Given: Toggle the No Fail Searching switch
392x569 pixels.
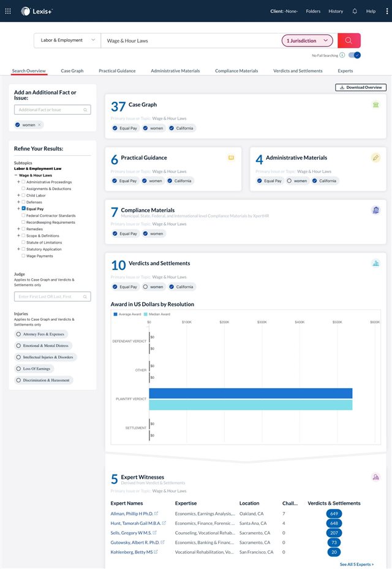Looking at the screenshot, I should (x=354, y=55).
